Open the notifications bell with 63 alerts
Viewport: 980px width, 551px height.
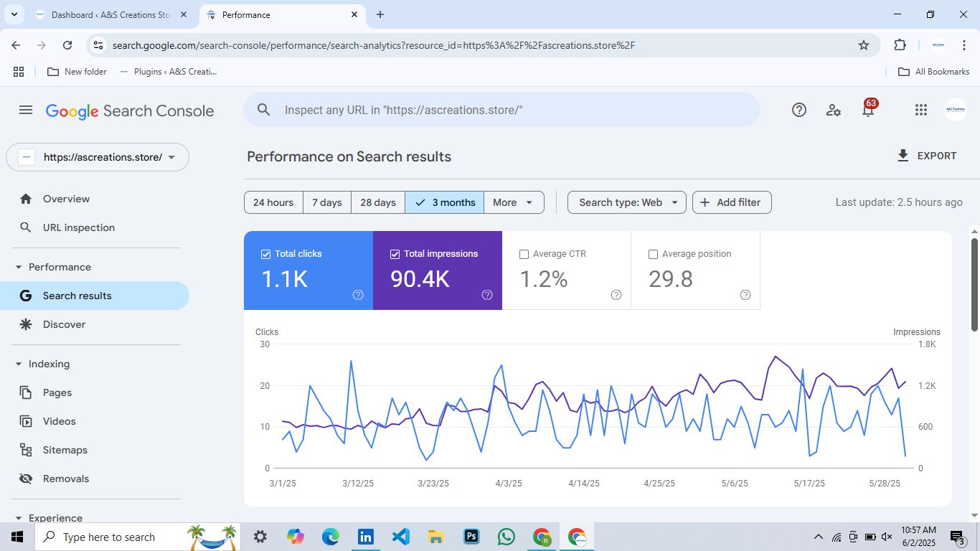point(868,110)
